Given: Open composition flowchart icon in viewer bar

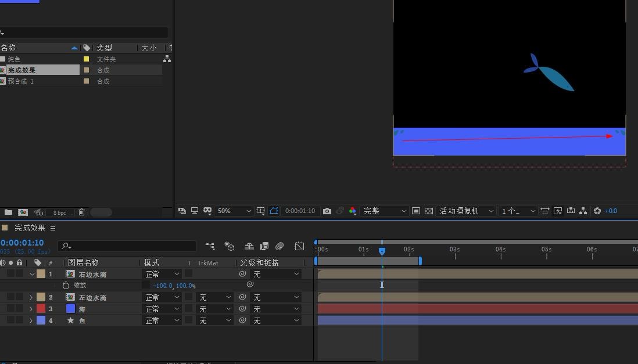Looking at the screenshot, I should click(x=583, y=211).
